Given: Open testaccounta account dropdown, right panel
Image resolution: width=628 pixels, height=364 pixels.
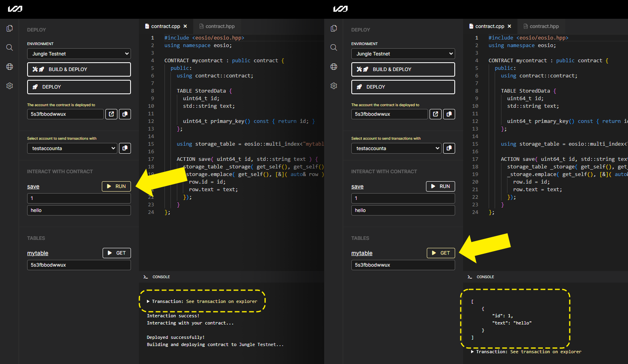Looking at the screenshot, I should [396, 148].
